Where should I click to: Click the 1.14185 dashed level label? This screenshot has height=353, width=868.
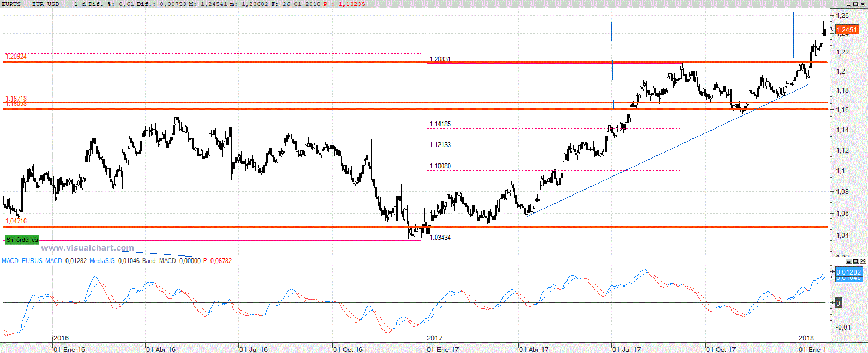tap(440, 124)
